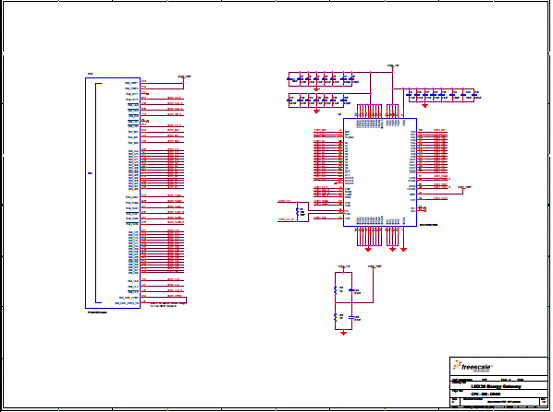553x412 pixels.
Task: Click power net label above memory chip
Action: click(x=393, y=66)
